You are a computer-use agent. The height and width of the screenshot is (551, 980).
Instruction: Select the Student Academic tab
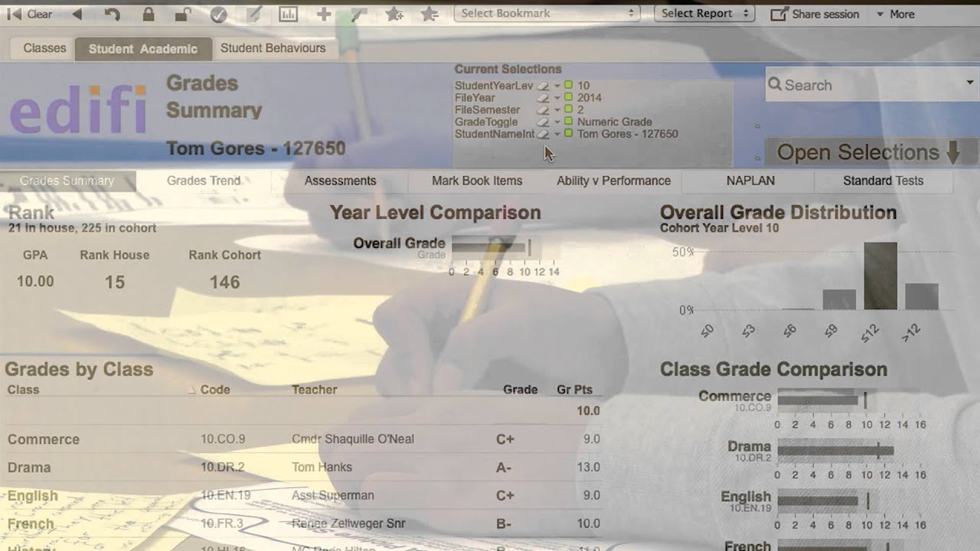(143, 49)
